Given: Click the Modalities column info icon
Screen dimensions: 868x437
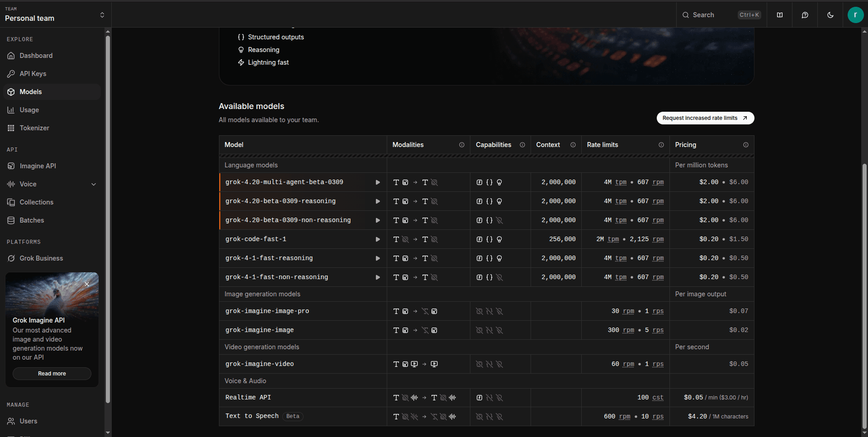Looking at the screenshot, I should [x=462, y=145].
